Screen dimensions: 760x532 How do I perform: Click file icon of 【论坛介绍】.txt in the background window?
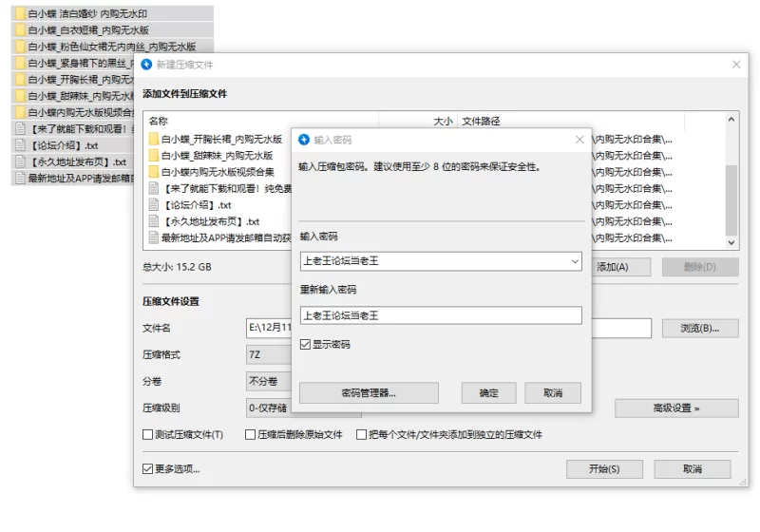point(20,144)
